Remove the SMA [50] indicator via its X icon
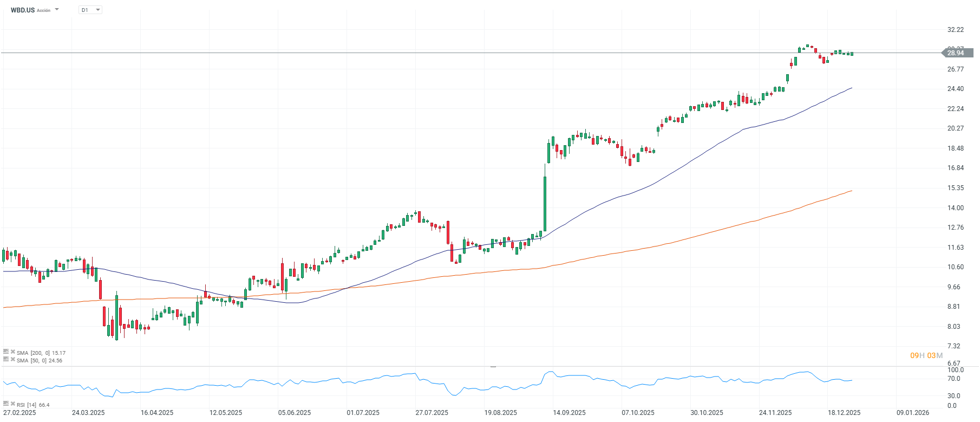The height and width of the screenshot is (422, 980). click(12, 360)
